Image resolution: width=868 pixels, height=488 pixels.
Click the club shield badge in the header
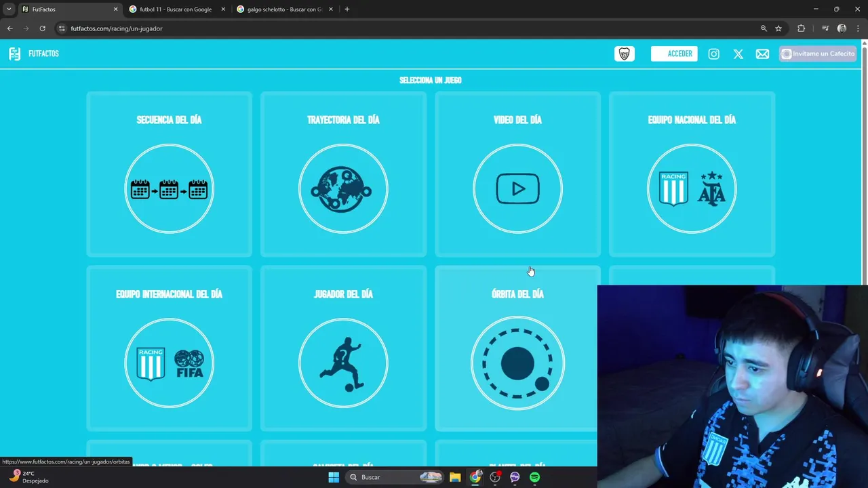click(x=625, y=54)
